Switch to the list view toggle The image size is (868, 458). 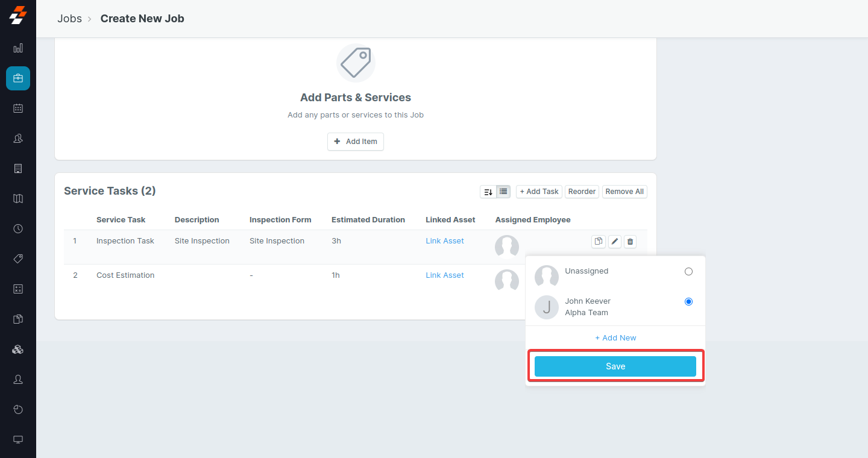pyautogui.click(x=504, y=192)
